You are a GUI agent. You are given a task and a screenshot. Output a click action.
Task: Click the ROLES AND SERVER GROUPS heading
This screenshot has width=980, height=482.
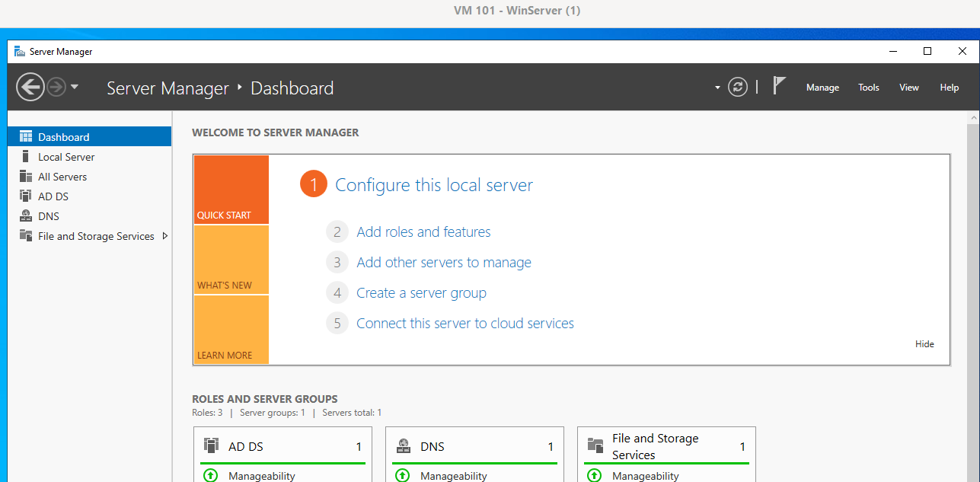(264, 399)
